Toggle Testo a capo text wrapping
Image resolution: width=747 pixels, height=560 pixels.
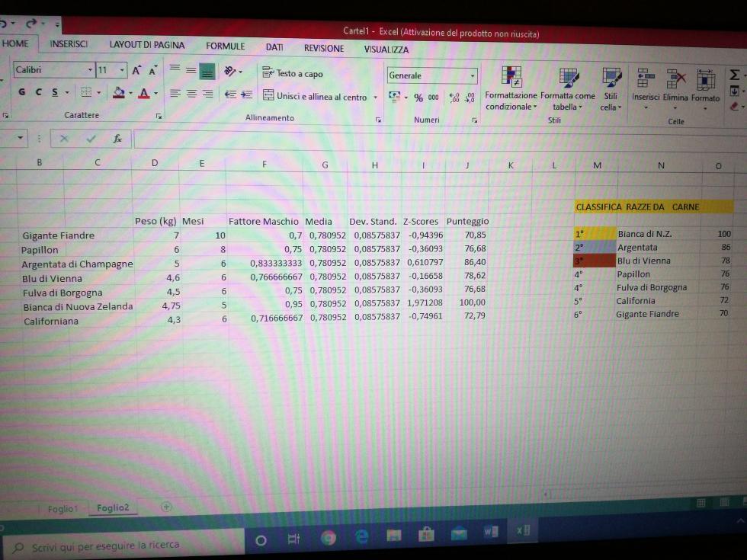pyautogui.click(x=293, y=74)
